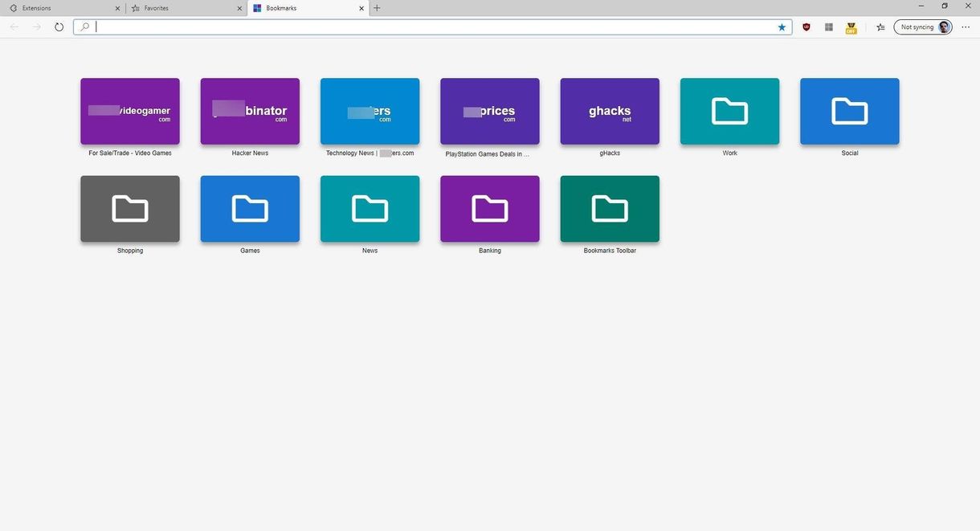
Task: Open the News folder tile
Action: [x=370, y=209]
